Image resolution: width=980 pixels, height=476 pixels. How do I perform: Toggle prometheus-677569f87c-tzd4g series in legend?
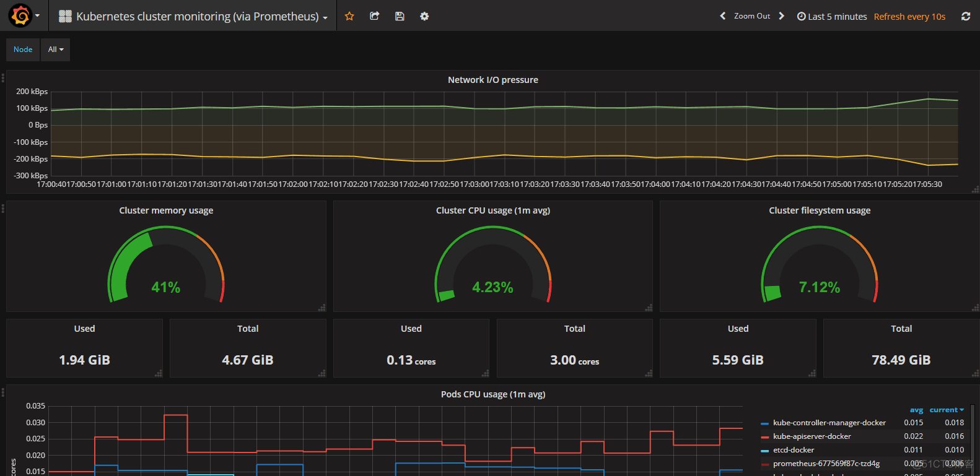tap(826, 464)
